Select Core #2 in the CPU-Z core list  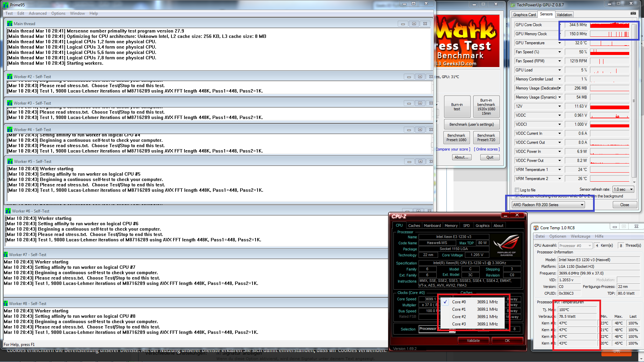(x=459, y=317)
